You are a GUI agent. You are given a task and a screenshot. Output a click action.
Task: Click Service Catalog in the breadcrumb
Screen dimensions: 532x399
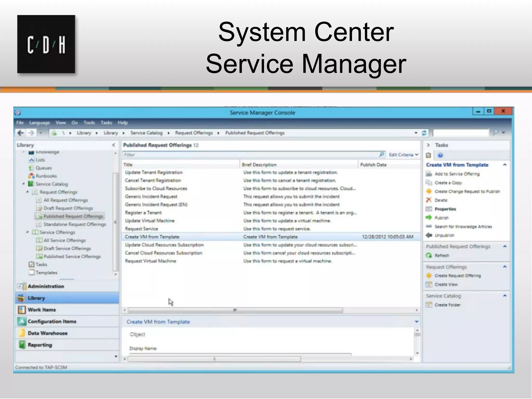tap(146, 133)
